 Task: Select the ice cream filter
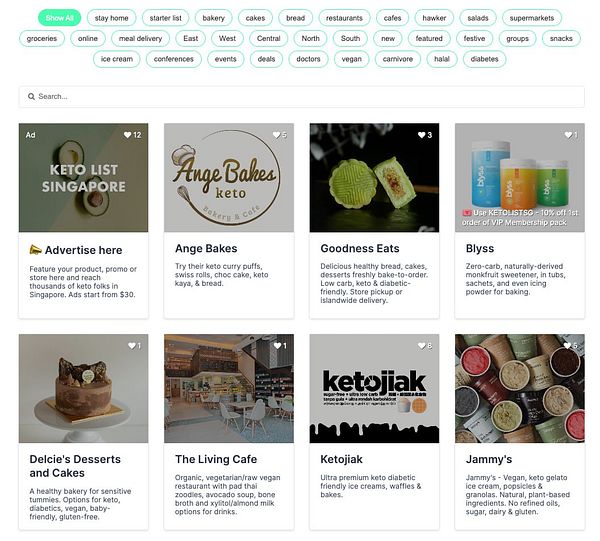coord(117,59)
